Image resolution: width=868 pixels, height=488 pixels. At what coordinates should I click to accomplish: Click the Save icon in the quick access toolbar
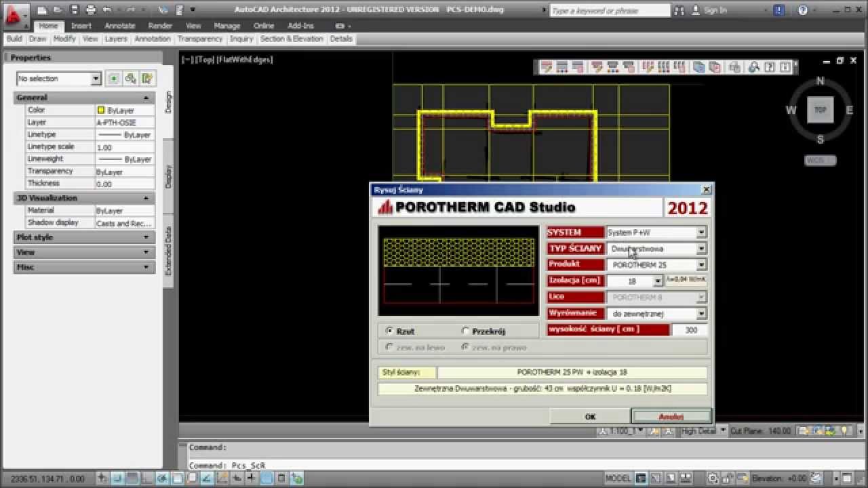(x=75, y=10)
